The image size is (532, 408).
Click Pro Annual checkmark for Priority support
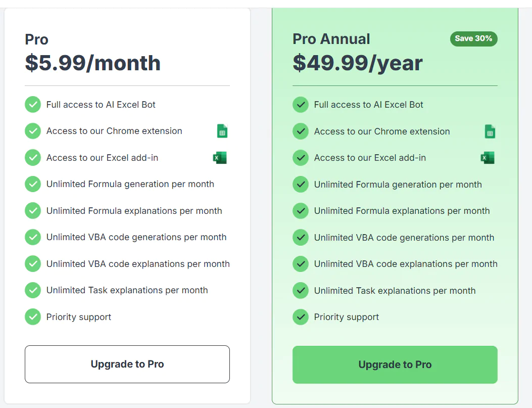click(301, 317)
